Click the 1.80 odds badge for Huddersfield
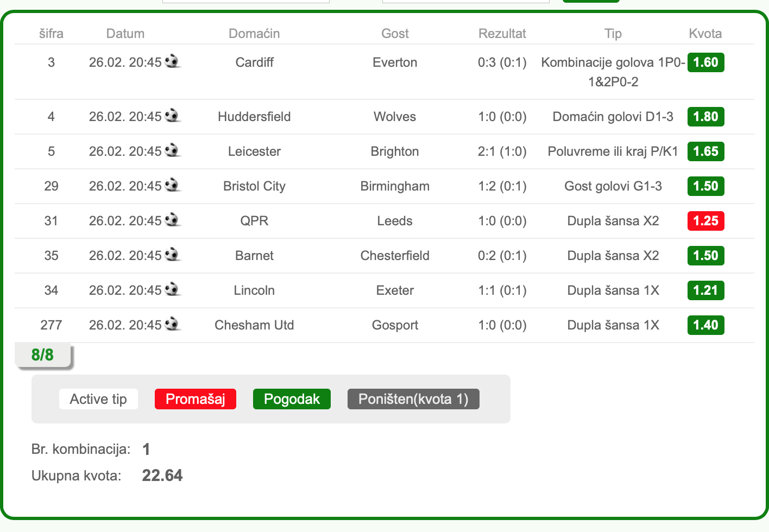The image size is (769, 532). [705, 117]
